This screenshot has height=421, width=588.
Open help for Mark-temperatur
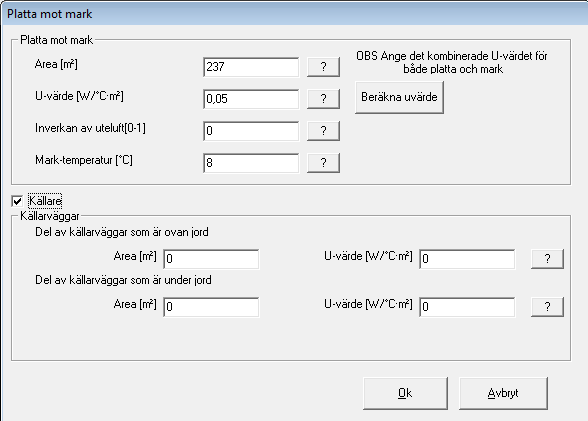pos(323,163)
